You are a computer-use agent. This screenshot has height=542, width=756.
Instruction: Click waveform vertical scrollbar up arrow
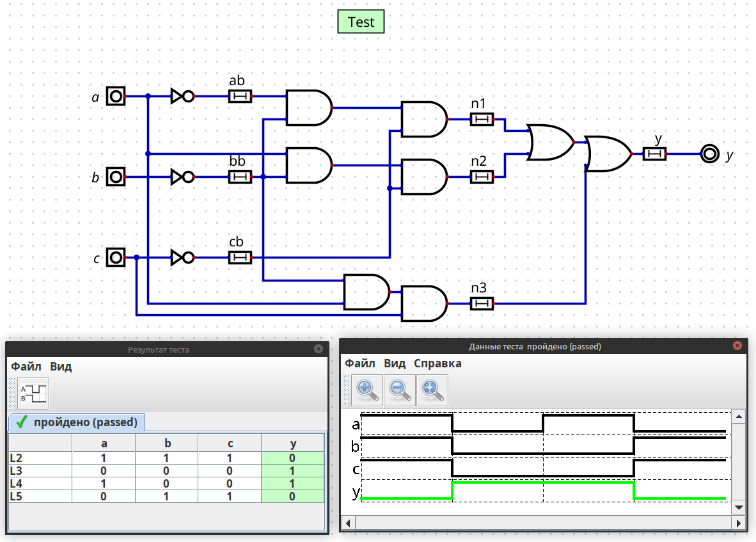[739, 417]
